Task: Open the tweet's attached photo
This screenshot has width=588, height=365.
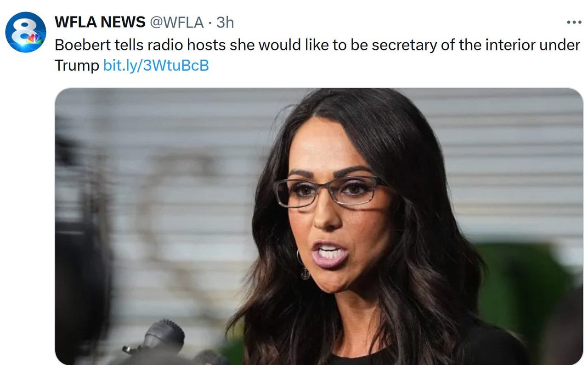Action: coord(319,226)
